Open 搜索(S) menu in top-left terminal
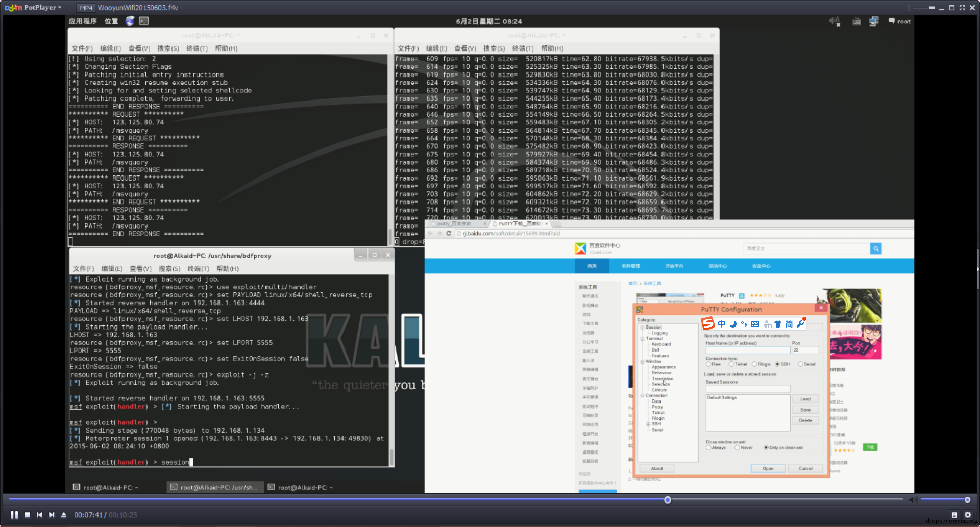 click(x=168, y=48)
